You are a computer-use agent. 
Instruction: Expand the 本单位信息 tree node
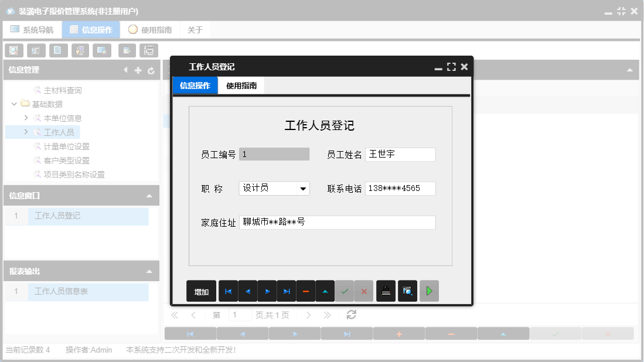tap(25, 118)
